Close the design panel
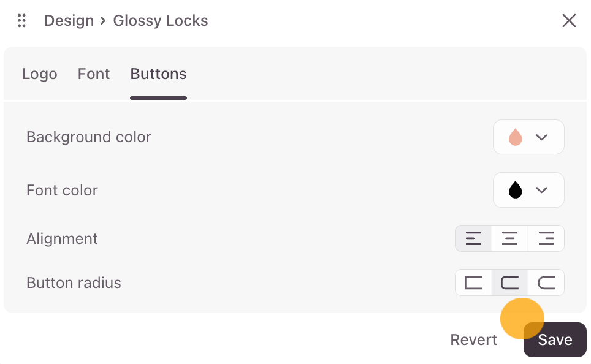The image size is (591, 364). coord(569,21)
